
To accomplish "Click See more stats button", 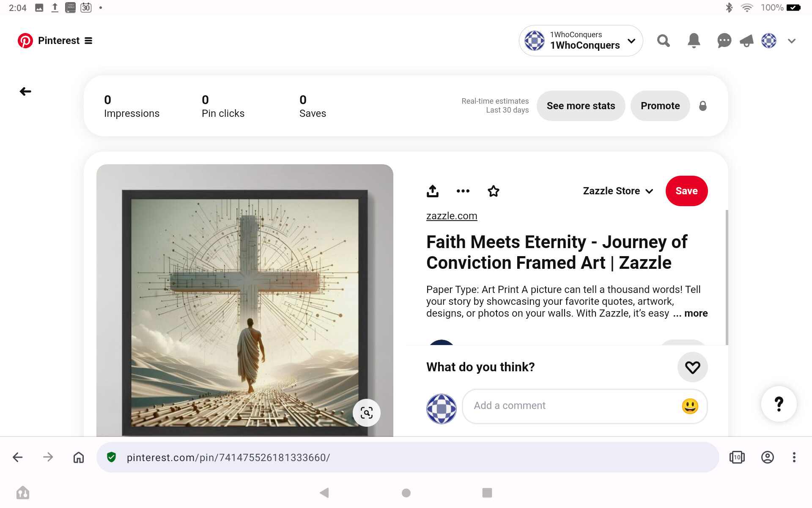I will (581, 106).
